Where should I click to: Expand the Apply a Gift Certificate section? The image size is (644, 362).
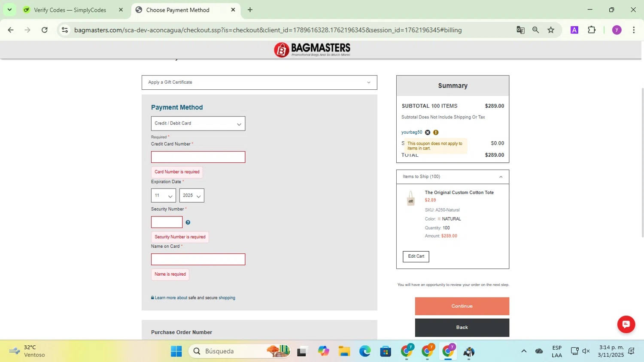click(x=259, y=82)
